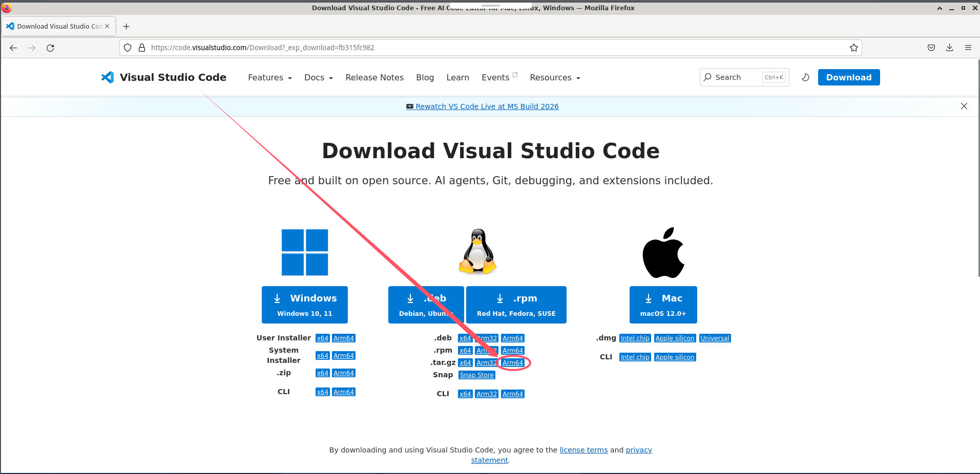Download the Linux .rpm Arm64 package
The width and height of the screenshot is (980, 474).
coord(513,351)
